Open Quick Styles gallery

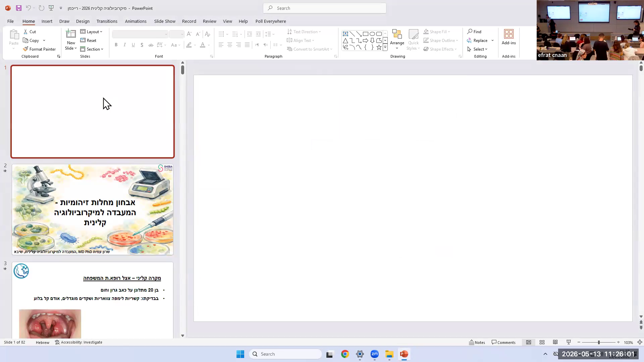413,40
